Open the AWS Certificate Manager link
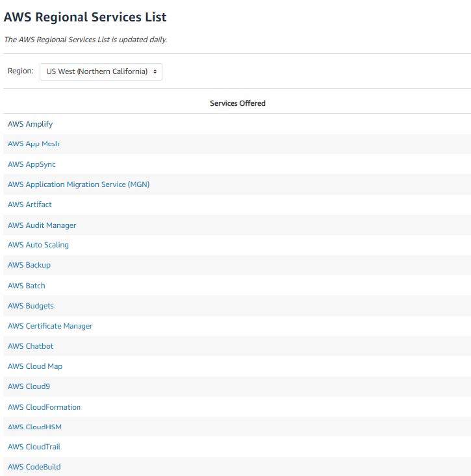 (x=50, y=326)
